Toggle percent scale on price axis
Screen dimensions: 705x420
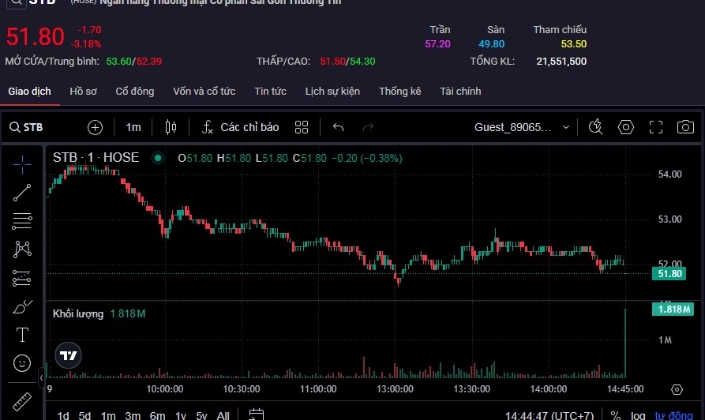click(x=615, y=415)
